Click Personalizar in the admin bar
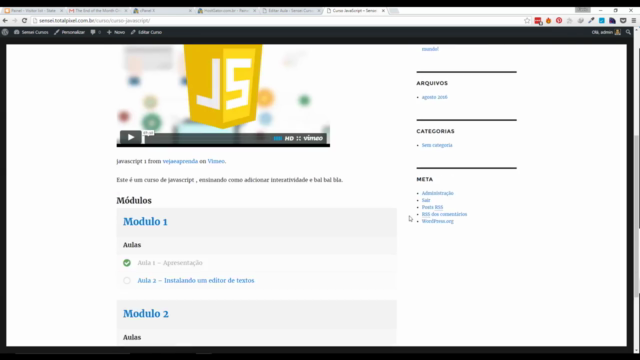This screenshot has width=640, height=360. (x=69, y=32)
